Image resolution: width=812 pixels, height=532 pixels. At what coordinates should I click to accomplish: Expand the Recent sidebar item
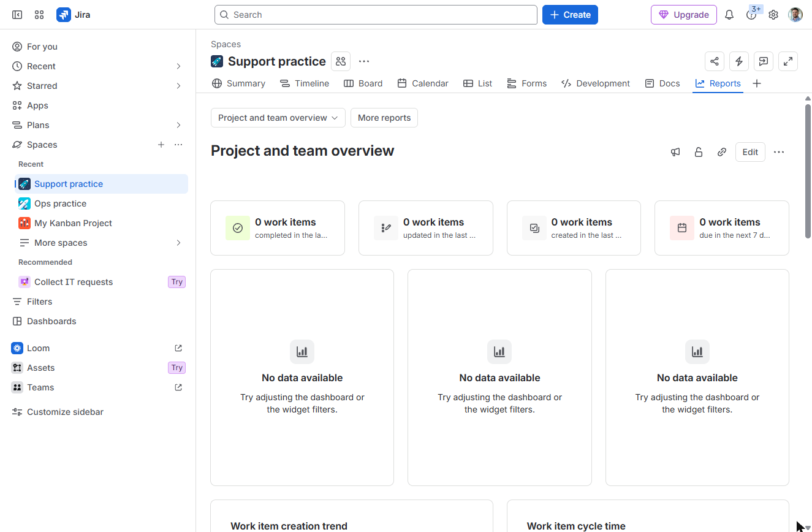pos(178,66)
